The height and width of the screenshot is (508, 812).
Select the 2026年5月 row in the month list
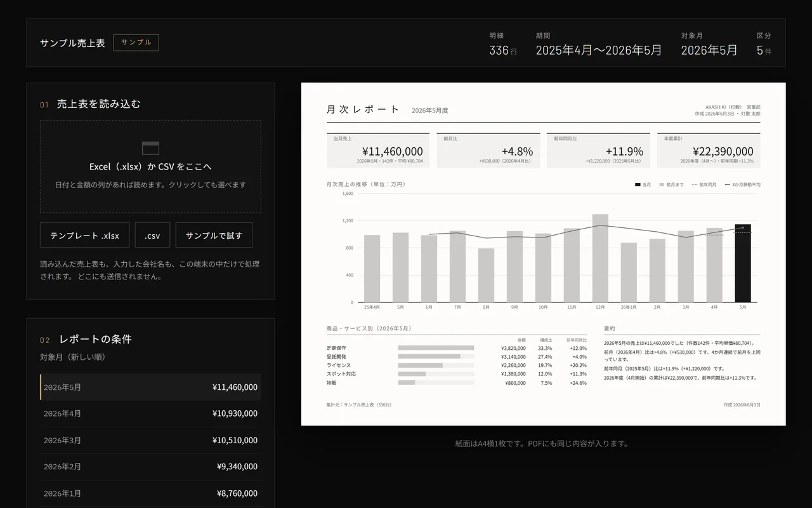(x=150, y=387)
